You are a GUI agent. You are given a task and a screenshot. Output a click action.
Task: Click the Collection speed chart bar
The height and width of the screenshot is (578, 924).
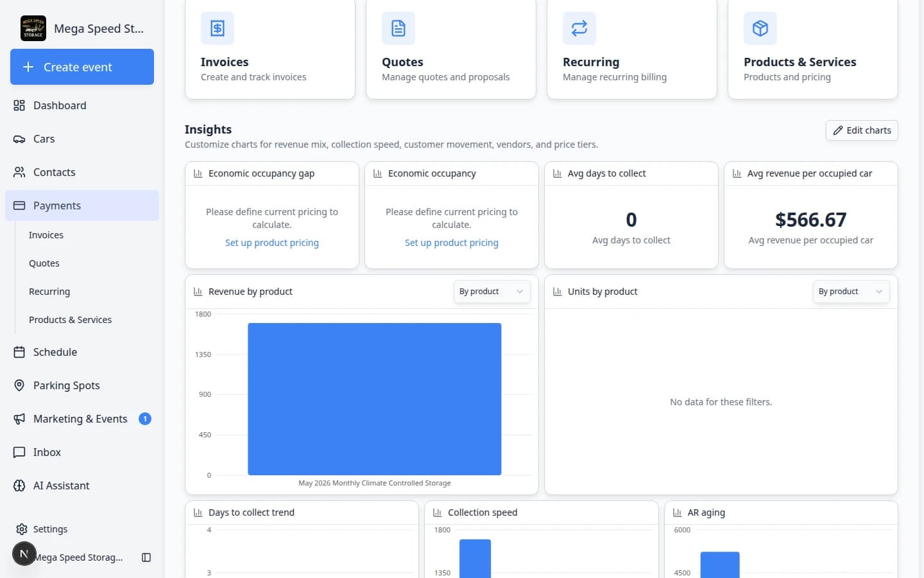(475, 559)
